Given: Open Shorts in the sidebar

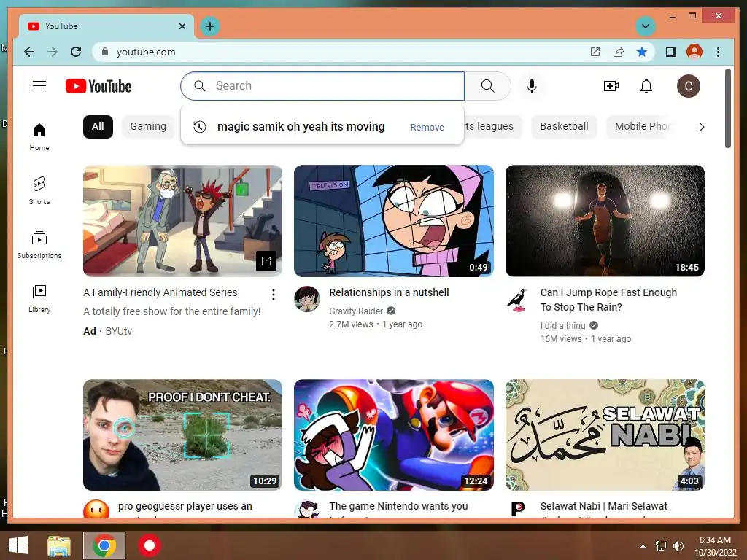Looking at the screenshot, I should tap(39, 191).
